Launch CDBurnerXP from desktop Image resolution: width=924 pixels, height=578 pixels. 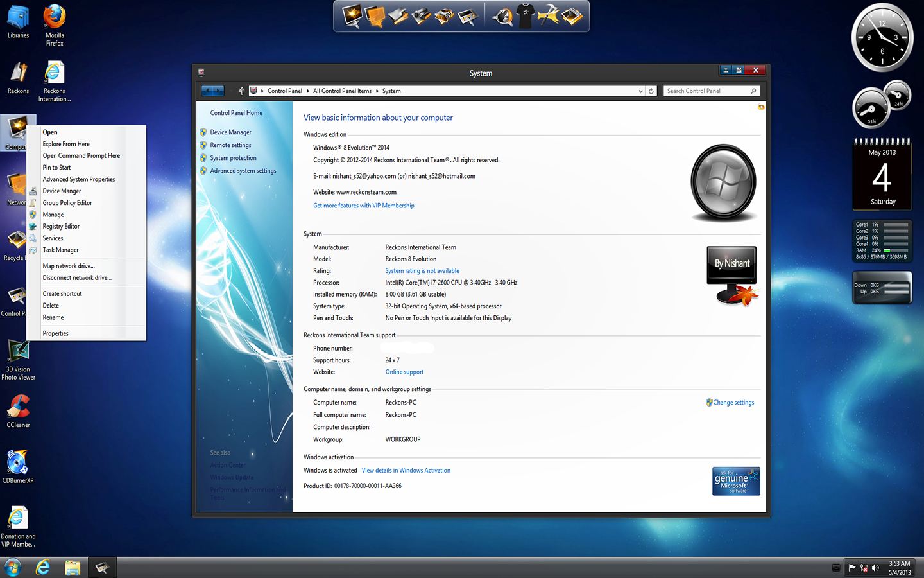18,467
